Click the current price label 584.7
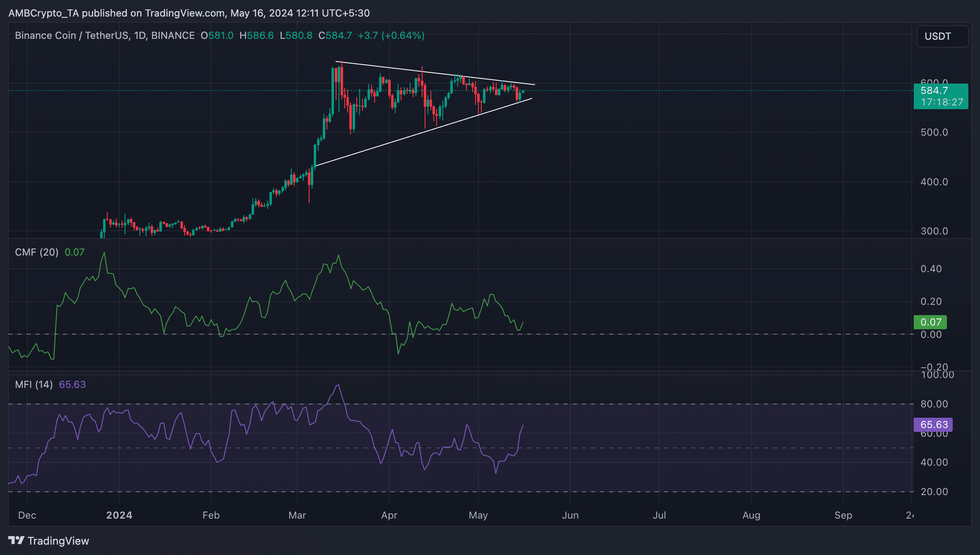The image size is (980, 555). (x=941, y=96)
